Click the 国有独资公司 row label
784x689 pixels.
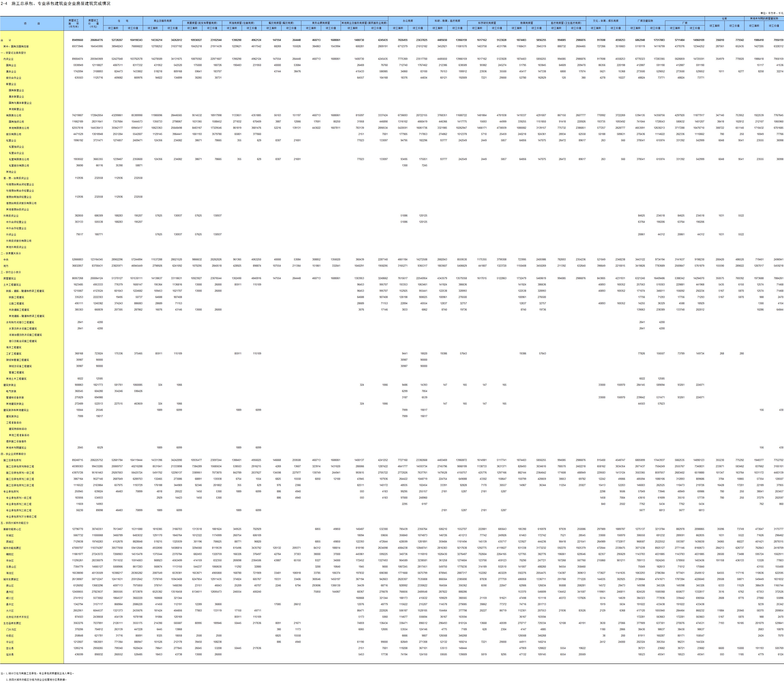(16, 122)
